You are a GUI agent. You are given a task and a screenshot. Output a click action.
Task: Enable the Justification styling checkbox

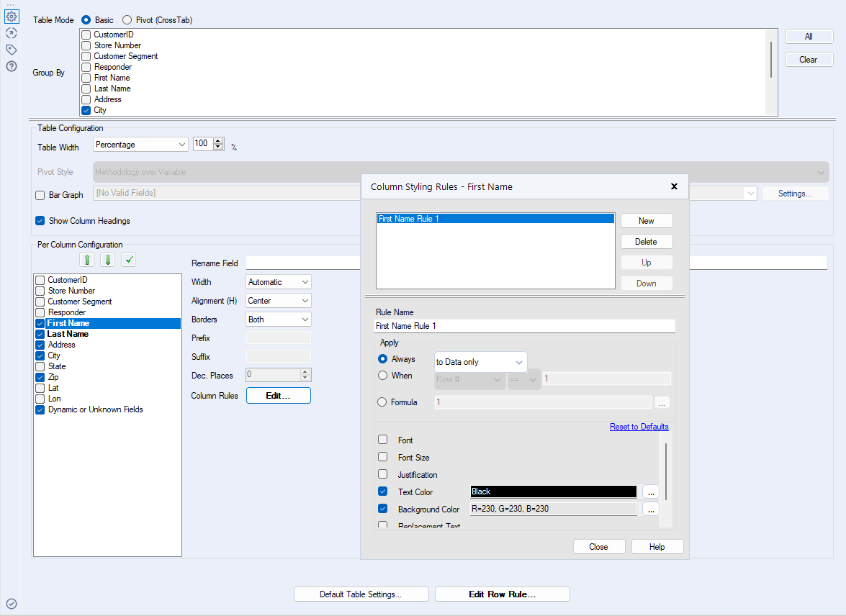coord(382,474)
